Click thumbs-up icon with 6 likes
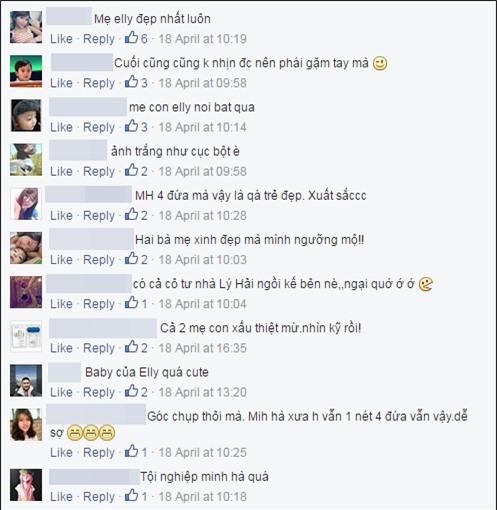Viewport: 497px width, 510px height. pos(131,38)
